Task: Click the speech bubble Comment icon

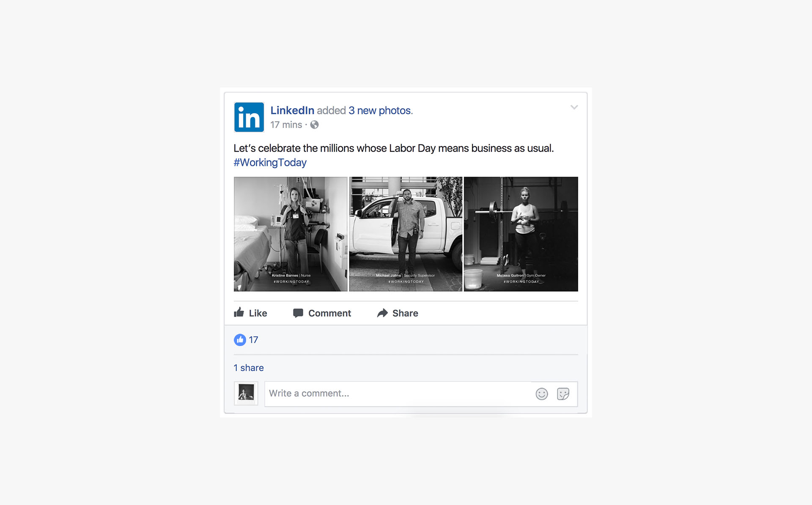Action: tap(298, 313)
